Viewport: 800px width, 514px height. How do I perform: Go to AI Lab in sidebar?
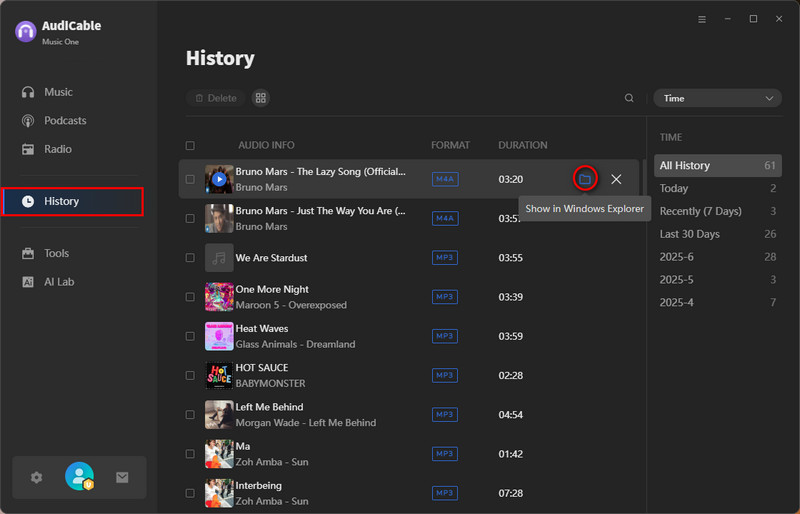(x=59, y=282)
